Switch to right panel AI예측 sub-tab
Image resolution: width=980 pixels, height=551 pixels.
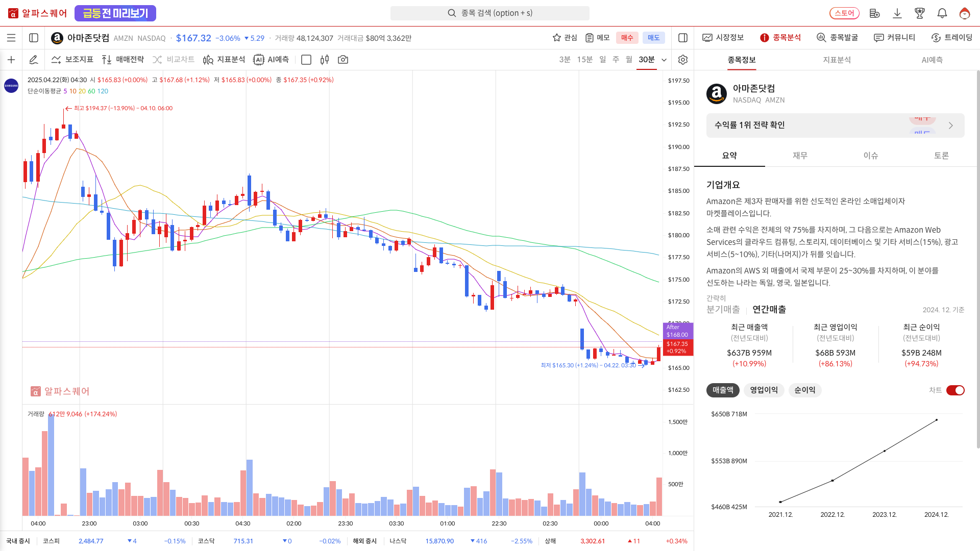[932, 60]
